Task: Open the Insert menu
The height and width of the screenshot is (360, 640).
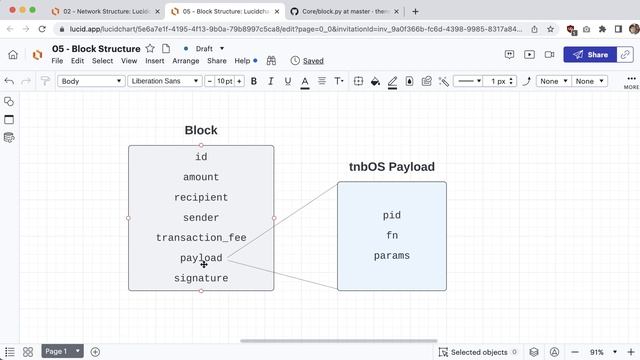Action: 155,61
